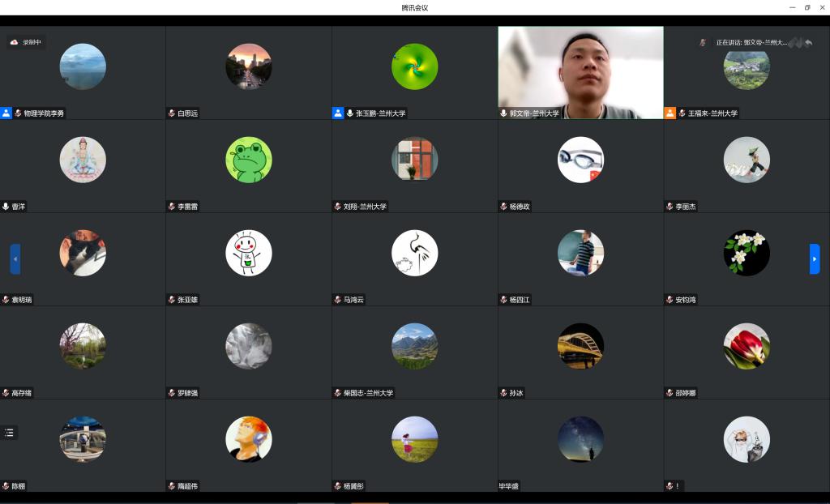Go to the next page of participants
The height and width of the screenshot is (504, 830).
[x=815, y=258]
